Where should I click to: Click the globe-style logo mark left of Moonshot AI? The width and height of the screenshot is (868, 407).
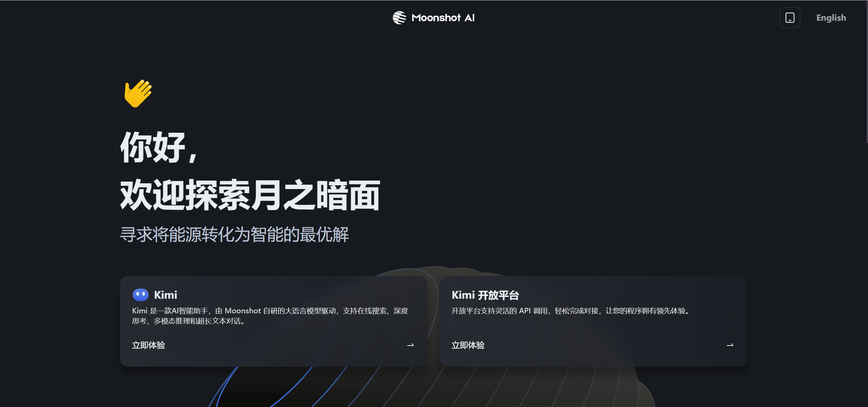[x=399, y=17]
